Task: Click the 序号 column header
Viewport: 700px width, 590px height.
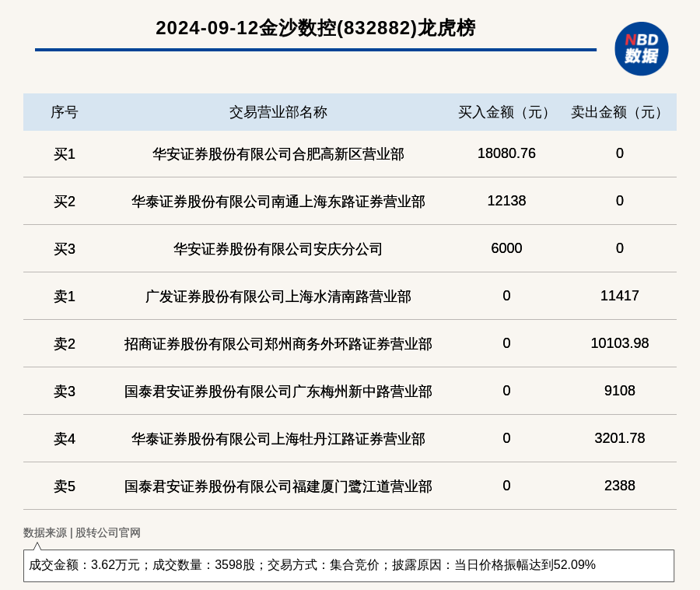Action: pos(65,112)
